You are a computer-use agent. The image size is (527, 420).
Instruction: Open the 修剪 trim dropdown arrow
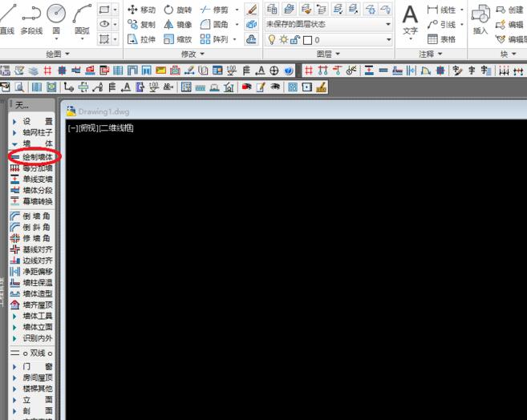pyautogui.click(x=237, y=10)
